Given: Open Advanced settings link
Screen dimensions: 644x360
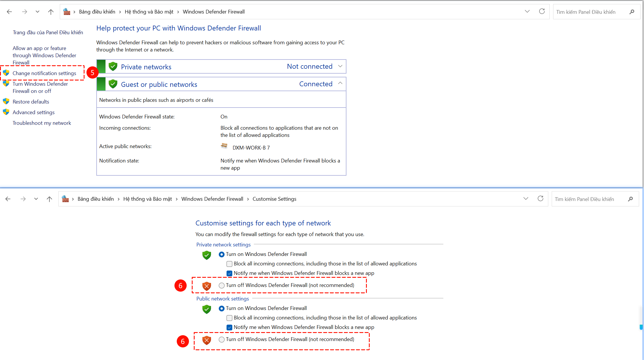Looking at the screenshot, I should click(x=33, y=112).
